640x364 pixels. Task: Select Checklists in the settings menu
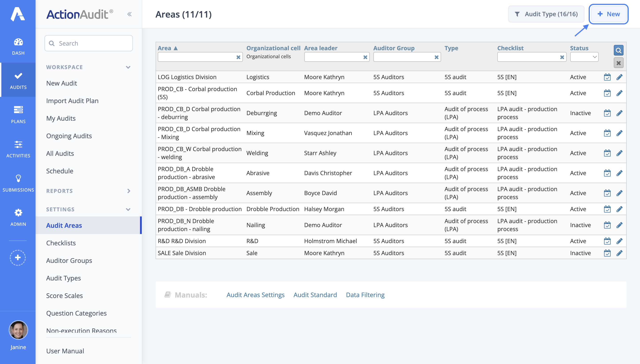pyautogui.click(x=61, y=243)
